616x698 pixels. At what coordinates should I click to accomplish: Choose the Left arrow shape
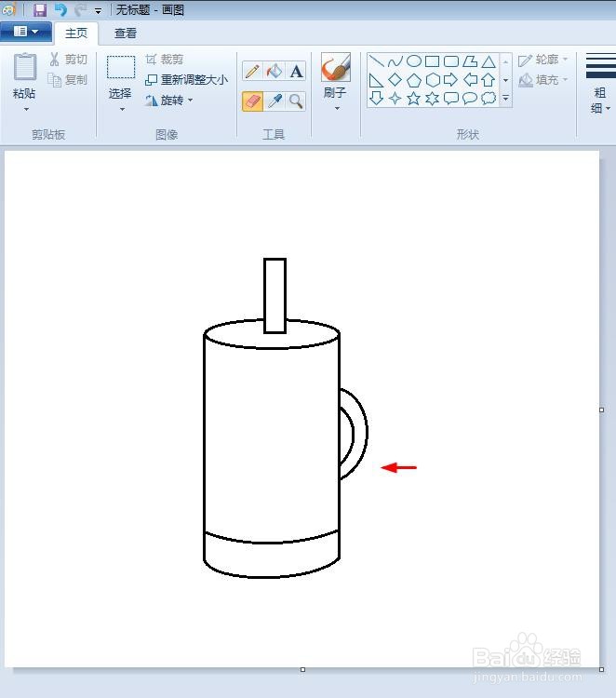click(x=470, y=80)
